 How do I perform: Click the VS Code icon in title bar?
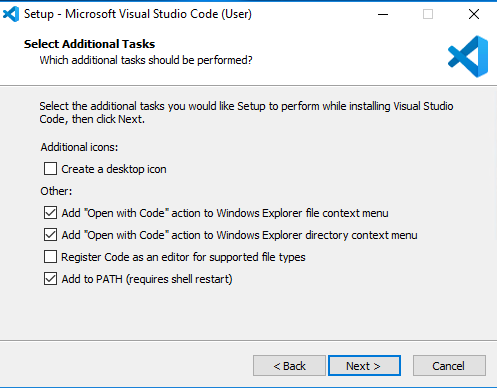click(11, 14)
